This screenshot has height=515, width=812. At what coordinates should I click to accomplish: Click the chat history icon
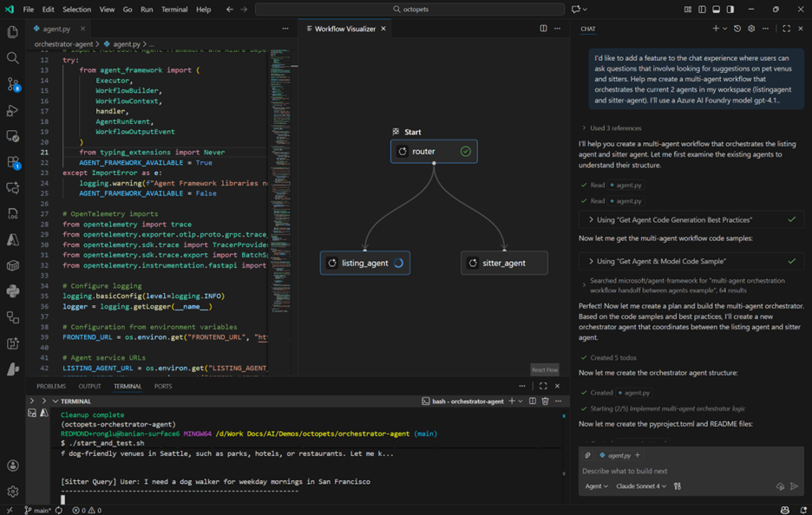click(737, 29)
